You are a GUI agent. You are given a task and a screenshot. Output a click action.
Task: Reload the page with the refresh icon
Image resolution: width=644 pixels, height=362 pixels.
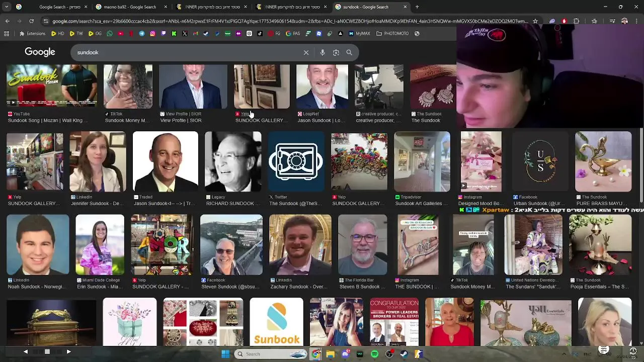click(31, 21)
